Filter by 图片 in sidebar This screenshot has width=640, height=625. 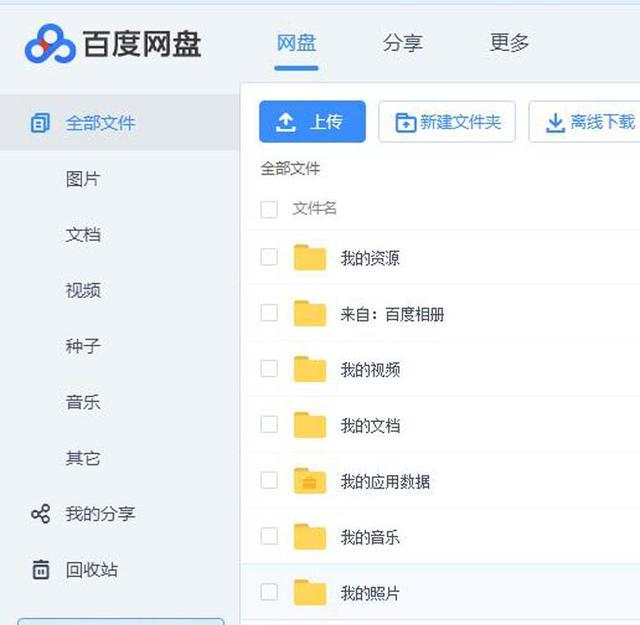83,179
